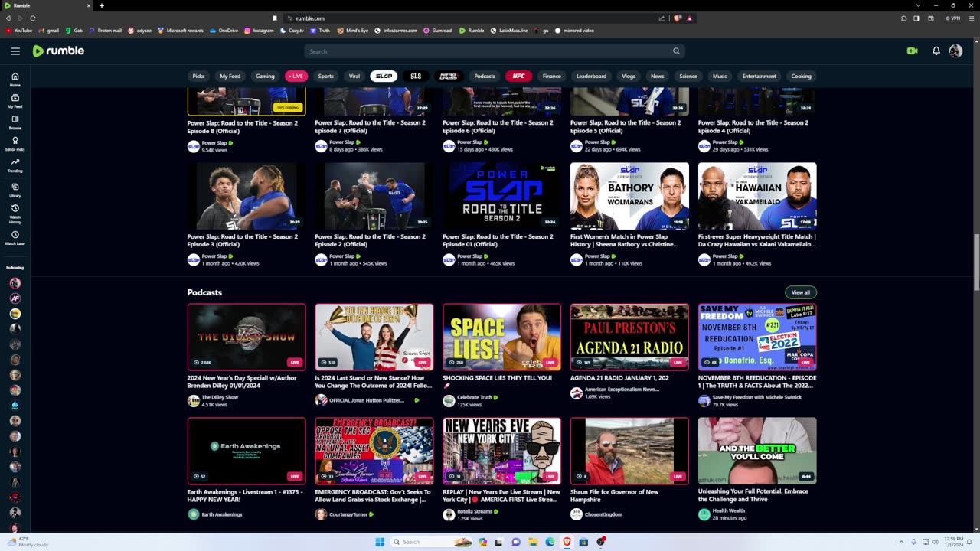
Task: Expand the system tray hidden icons
Action: click(901, 542)
